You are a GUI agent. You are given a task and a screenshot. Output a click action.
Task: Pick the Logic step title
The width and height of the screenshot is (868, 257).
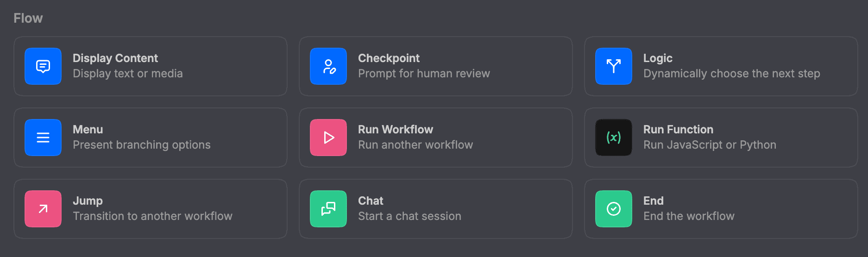point(658,58)
